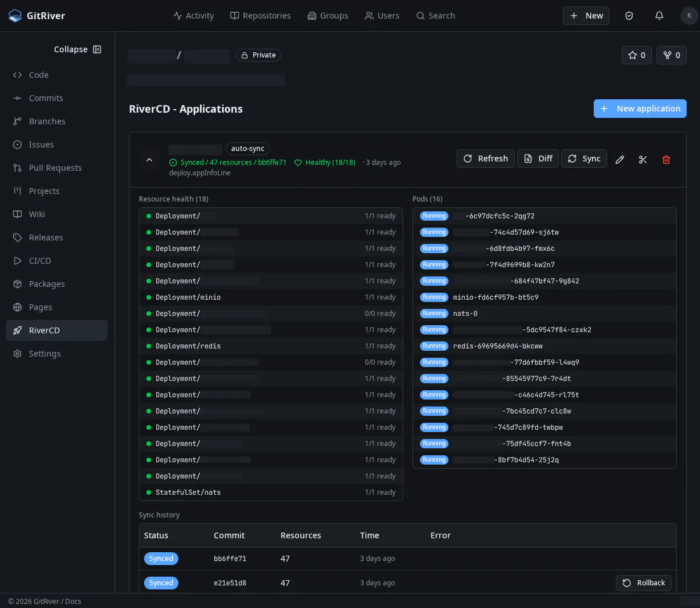The width and height of the screenshot is (700, 608).
Task: Click the scissors icon for the application
Action: tap(643, 160)
